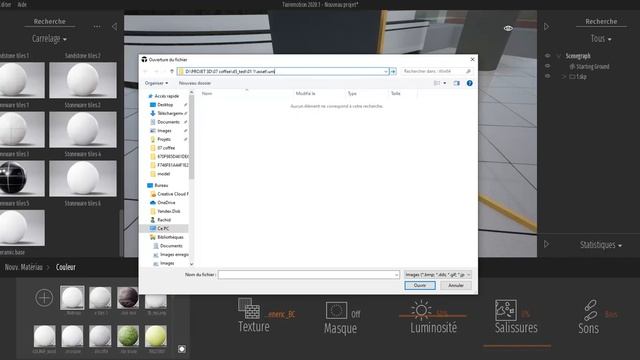Click the Annuler button

click(x=456, y=286)
